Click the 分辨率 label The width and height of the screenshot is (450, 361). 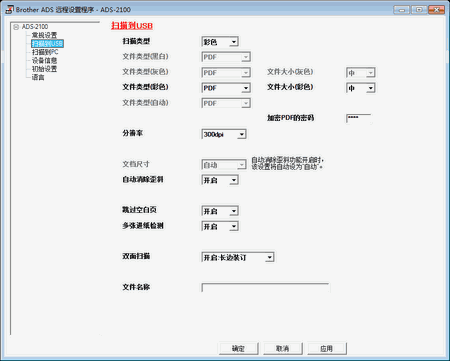click(133, 133)
